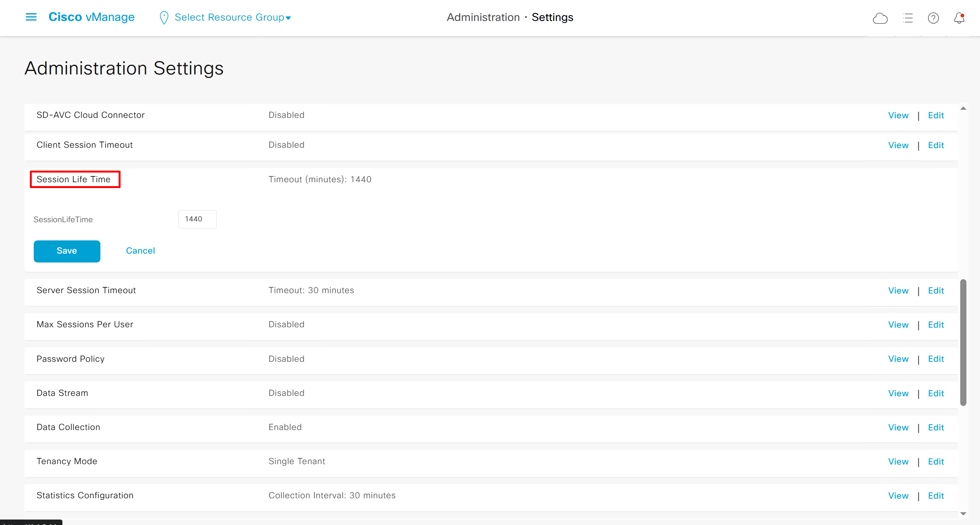The height and width of the screenshot is (525, 980).
Task: Save the Session Life Time setting
Action: coord(67,251)
